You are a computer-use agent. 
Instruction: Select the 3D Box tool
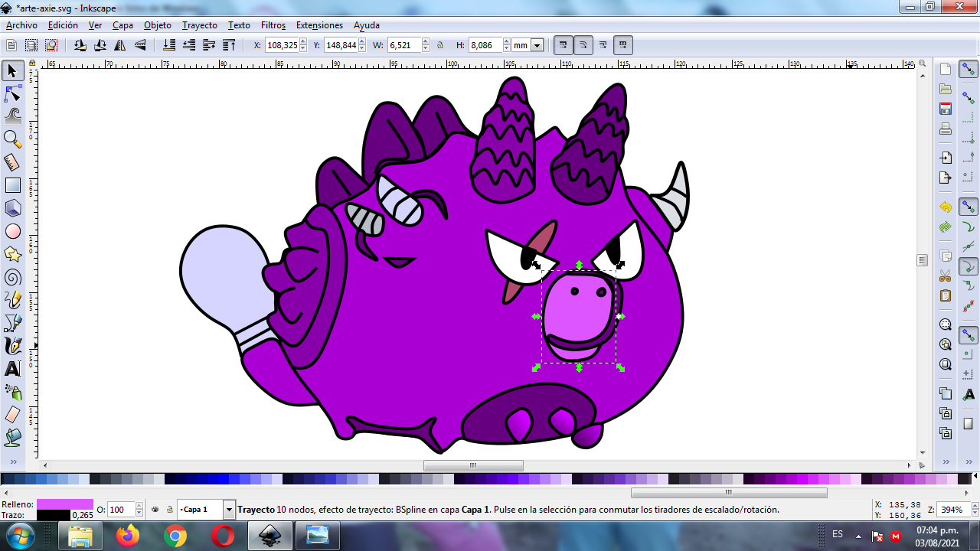[12, 208]
